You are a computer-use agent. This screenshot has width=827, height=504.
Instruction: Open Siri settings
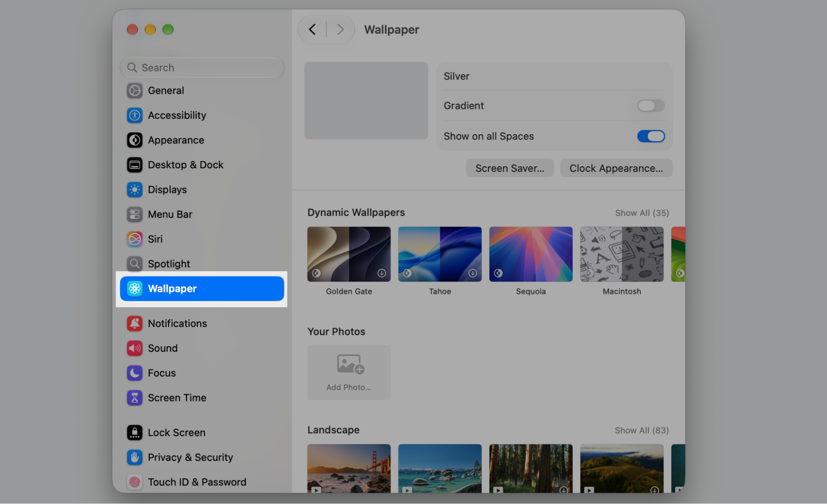tap(201, 239)
